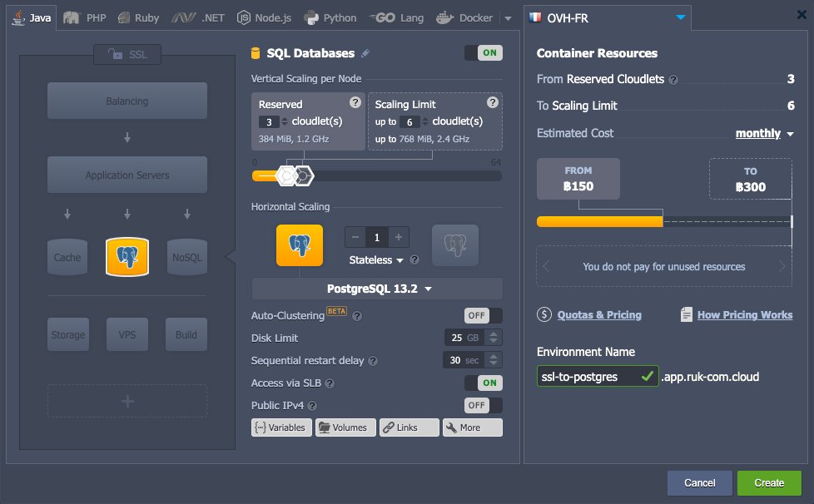
Task: Show help for Reserved Cloudlets resources
Action: [x=673, y=80]
